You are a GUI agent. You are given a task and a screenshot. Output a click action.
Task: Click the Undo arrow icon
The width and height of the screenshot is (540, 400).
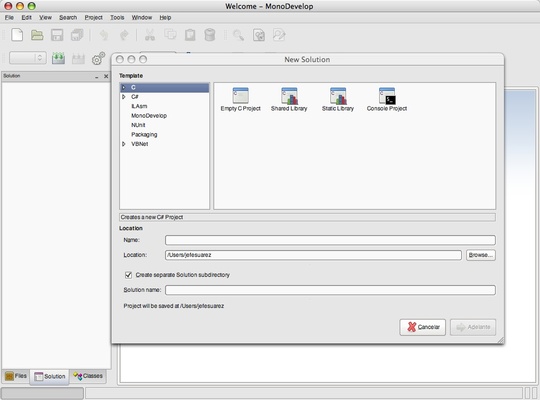click(x=104, y=35)
